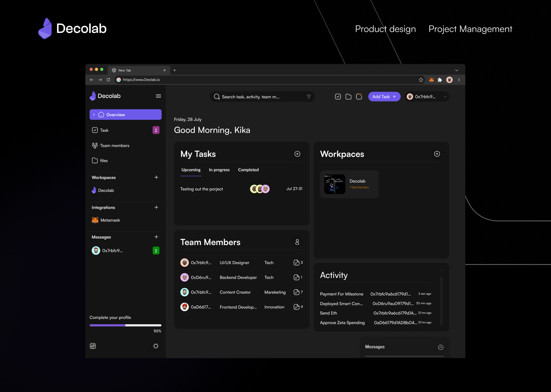The image size is (551, 392).
Task: Click the bottom-left sidebar settings icon
Action: click(93, 346)
